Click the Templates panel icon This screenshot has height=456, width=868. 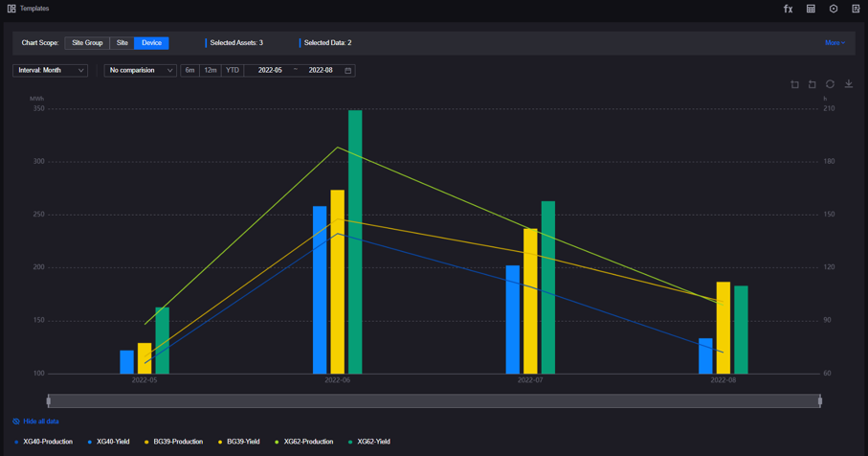[11, 9]
